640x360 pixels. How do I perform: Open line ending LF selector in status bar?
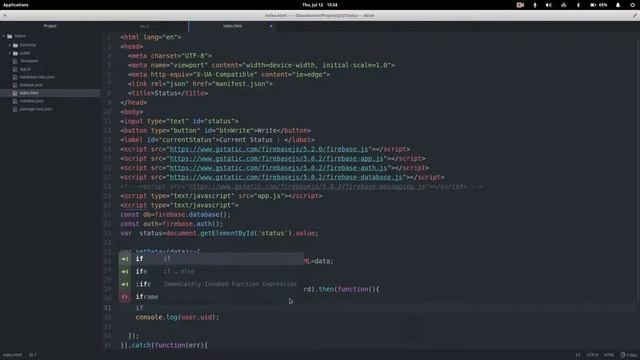coord(578,355)
